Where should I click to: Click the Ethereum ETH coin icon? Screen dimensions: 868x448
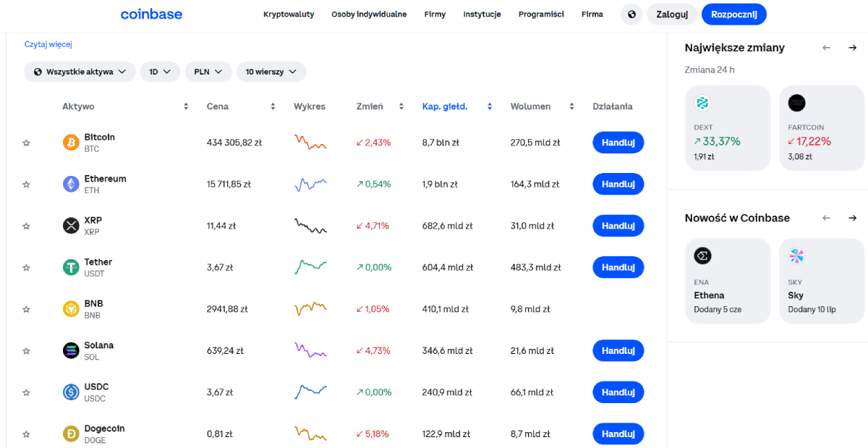tap(70, 184)
